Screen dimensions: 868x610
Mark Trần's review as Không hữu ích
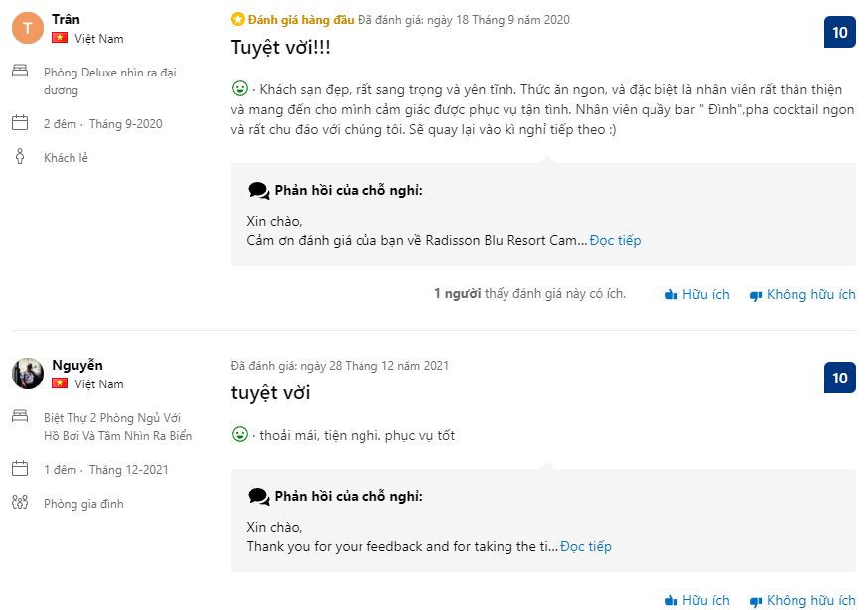[x=802, y=294]
